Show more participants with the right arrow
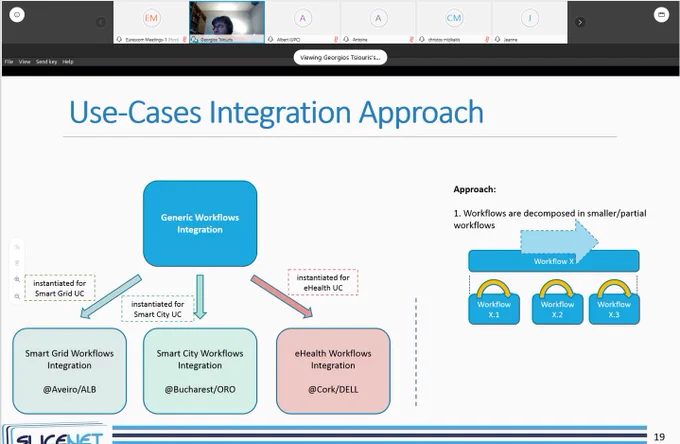 point(580,22)
